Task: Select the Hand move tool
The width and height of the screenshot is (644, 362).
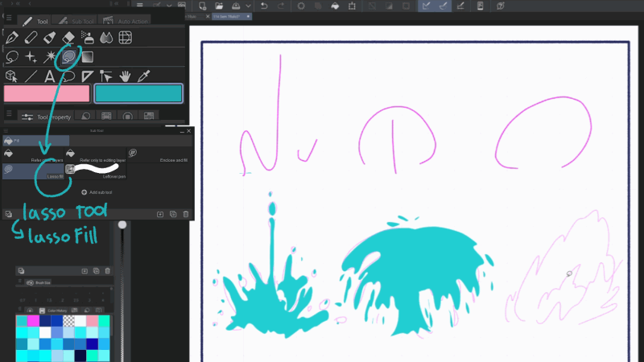Action: tap(126, 76)
